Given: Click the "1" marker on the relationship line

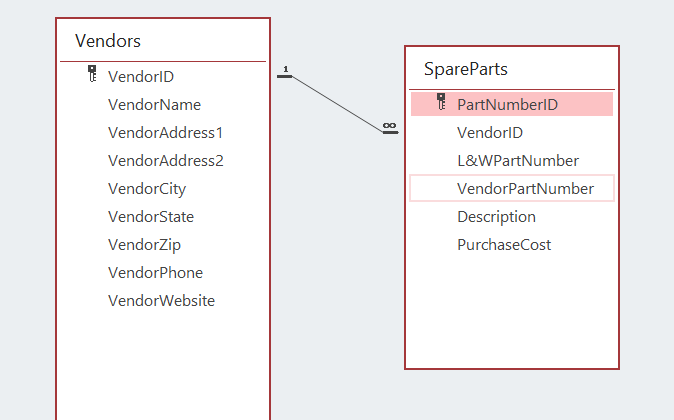Looking at the screenshot, I should pyautogui.click(x=285, y=69).
